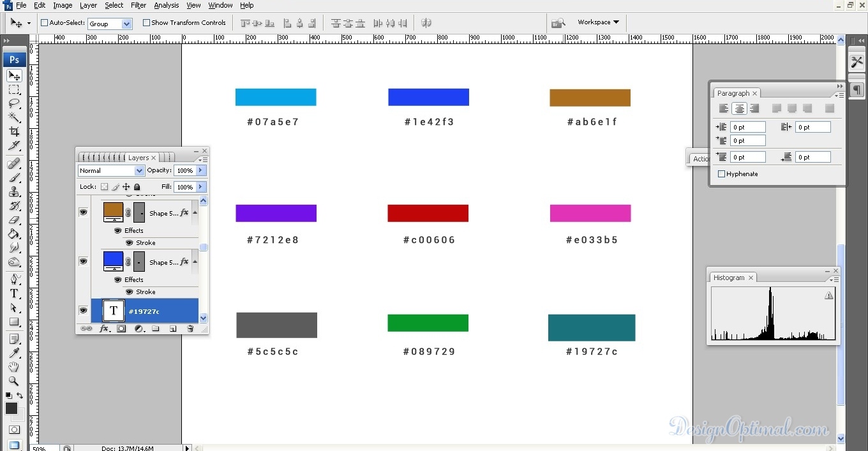
Task: Click the histogram uncached refresh warning
Action: pyautogui.click(x=828, y=295)
